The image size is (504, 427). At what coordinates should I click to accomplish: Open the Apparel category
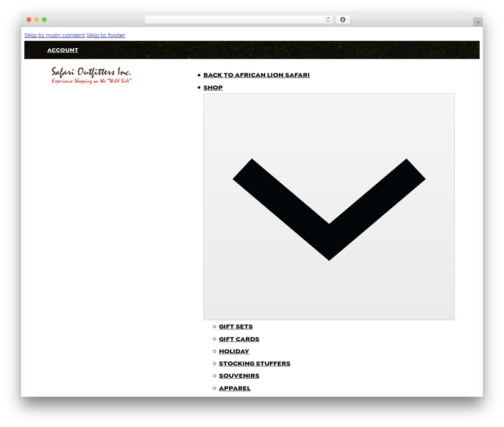(235, 388)
